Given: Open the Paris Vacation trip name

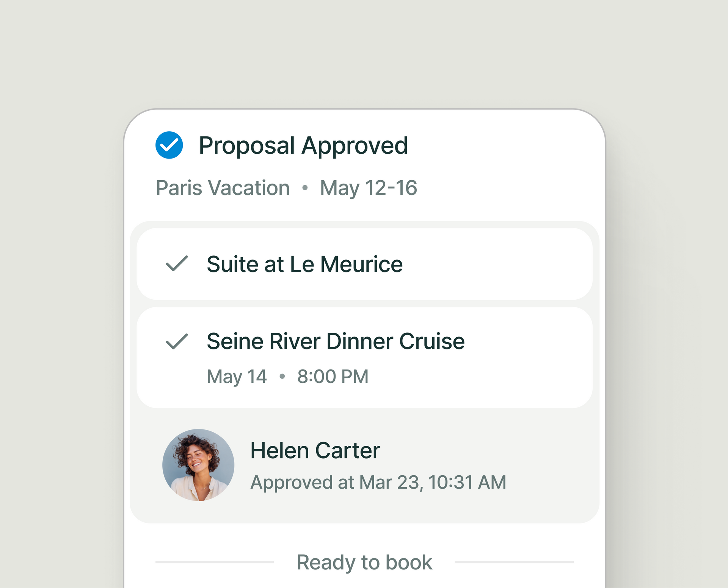Looking at the screenshot, I should (x=223, y=188).
